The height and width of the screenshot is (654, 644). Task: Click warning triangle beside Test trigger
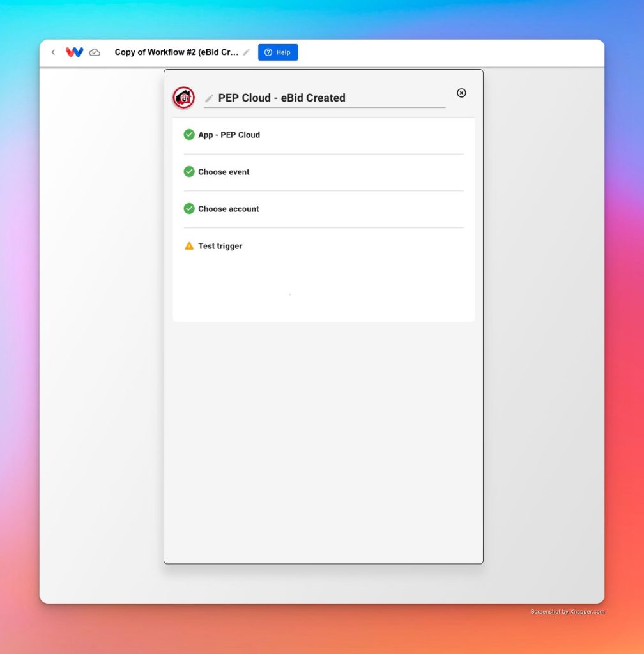pyautogui.click(x=189, y=246)
